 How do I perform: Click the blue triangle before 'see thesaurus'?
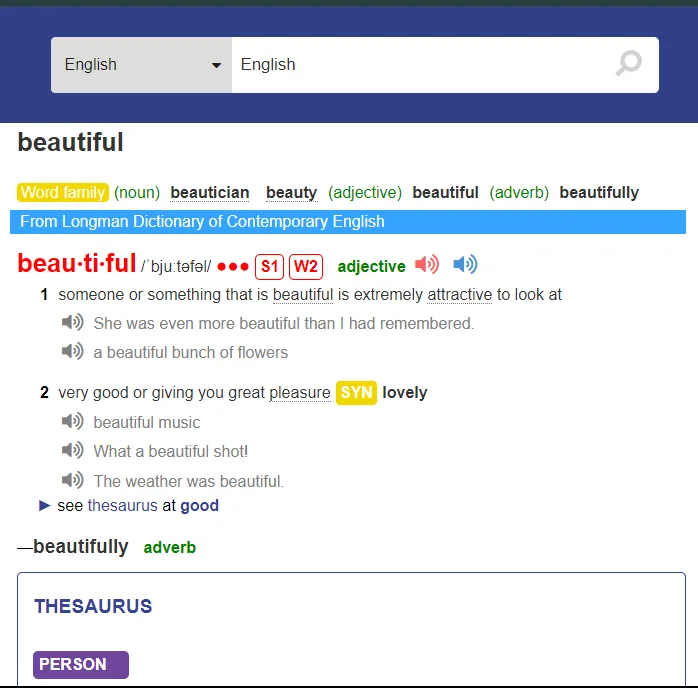45,506
